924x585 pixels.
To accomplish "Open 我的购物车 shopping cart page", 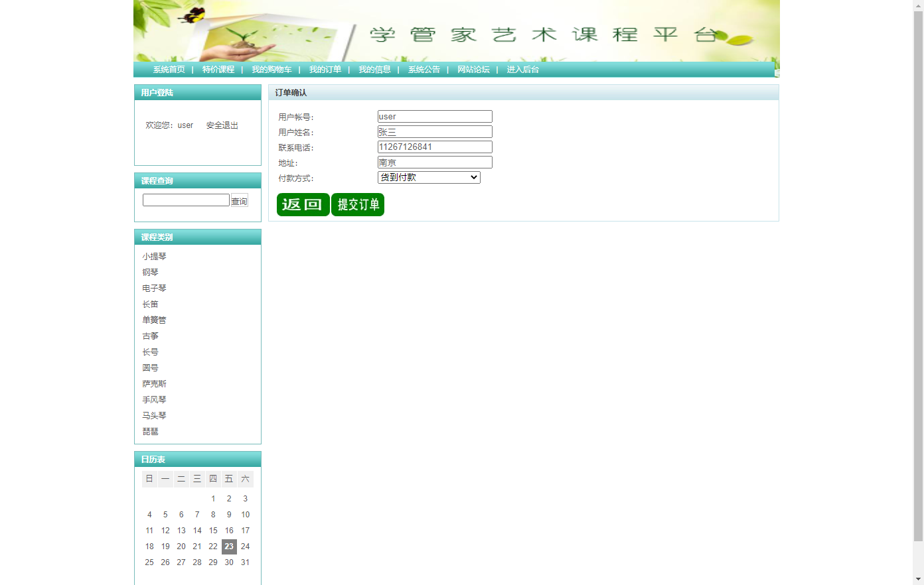I will (x=271, y=70).
